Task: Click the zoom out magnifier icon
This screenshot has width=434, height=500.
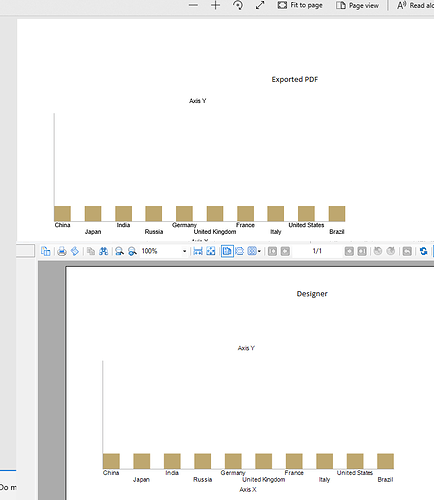Action: [x=132, y=251]
